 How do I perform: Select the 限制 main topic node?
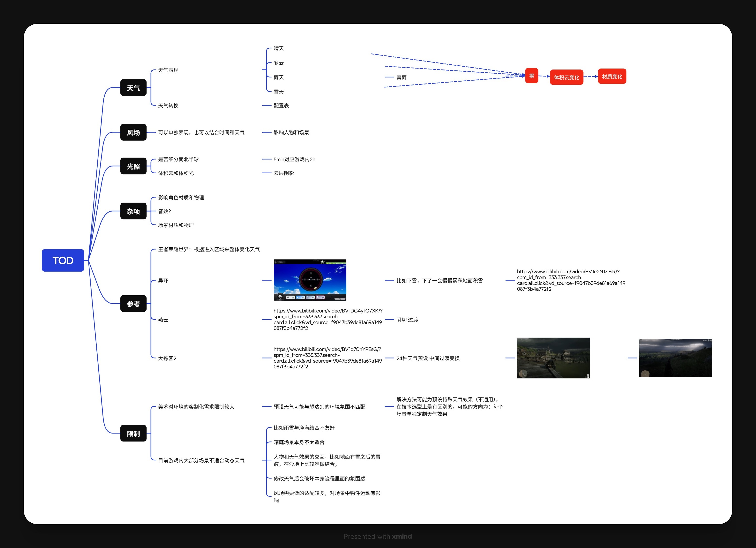pos(133,433)
